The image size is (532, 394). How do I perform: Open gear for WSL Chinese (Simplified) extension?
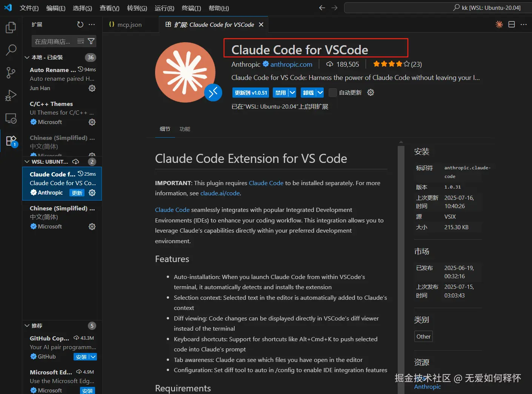[x=92, y=227]
